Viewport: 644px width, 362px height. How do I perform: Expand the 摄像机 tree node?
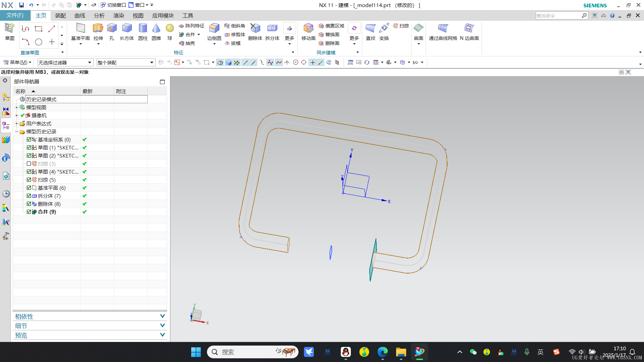(x=16, y=115)
